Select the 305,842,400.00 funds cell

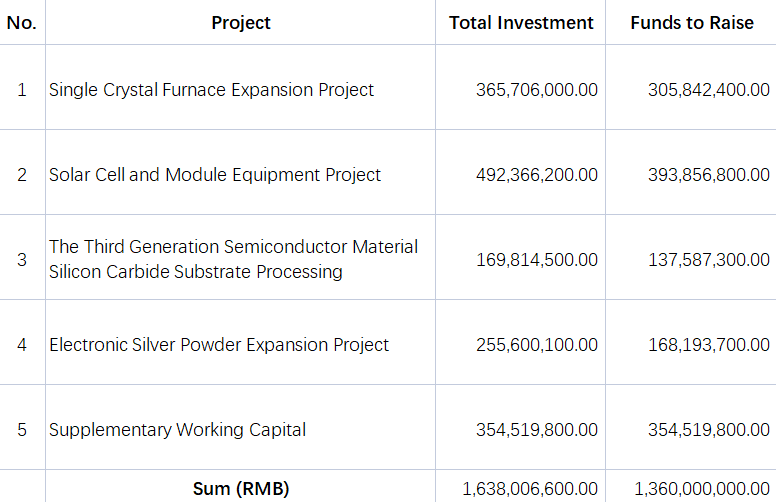coord(691,87)
